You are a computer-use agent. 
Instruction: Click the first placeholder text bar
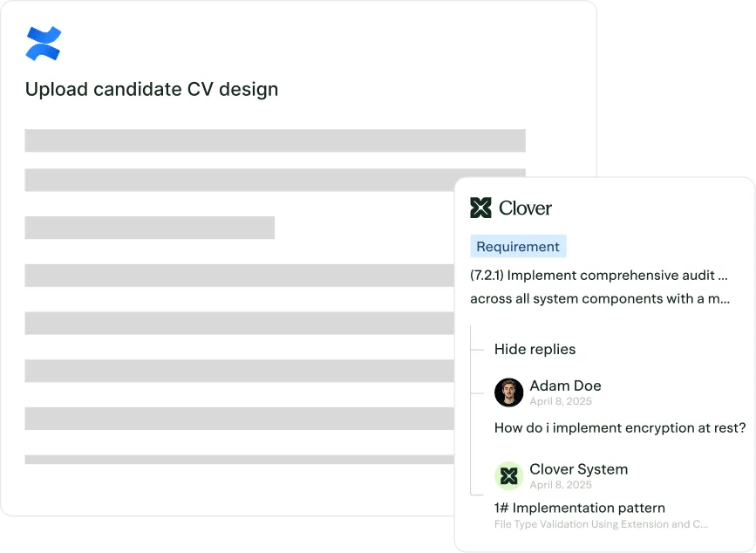[276, 140]
